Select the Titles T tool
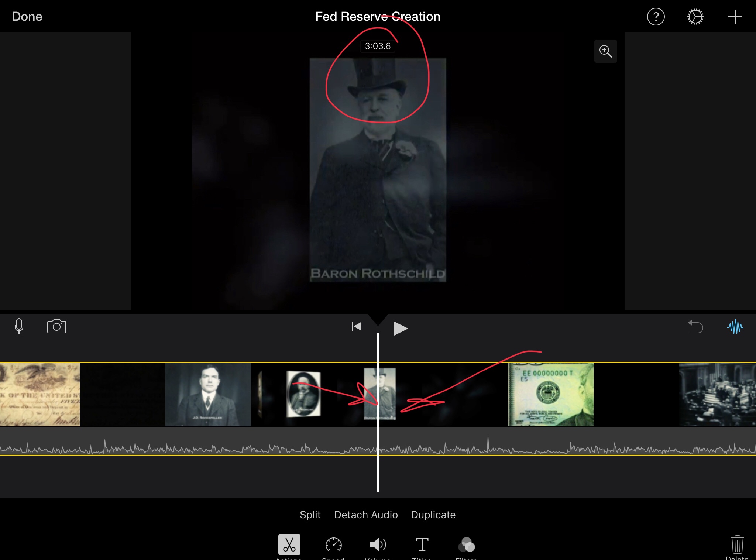 pyautogui.click(x=422, y=544)
